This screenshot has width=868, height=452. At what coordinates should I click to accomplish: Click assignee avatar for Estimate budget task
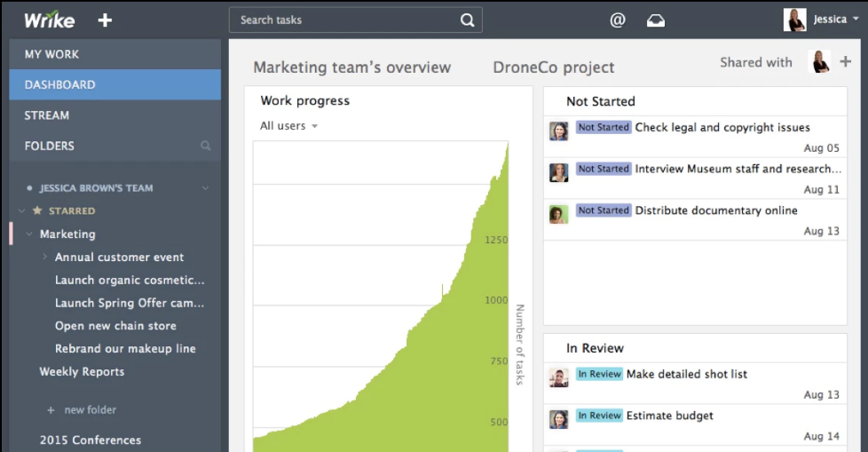coord(558,419)
